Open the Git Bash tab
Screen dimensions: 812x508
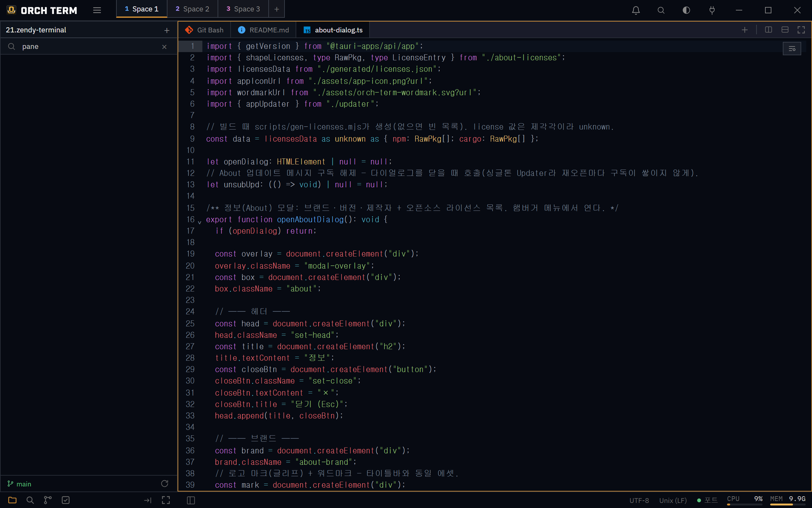[x=204, y=30]
